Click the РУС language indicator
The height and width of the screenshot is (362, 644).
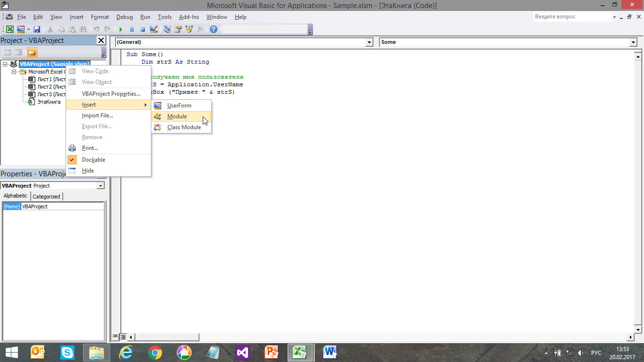coord(596,353)
